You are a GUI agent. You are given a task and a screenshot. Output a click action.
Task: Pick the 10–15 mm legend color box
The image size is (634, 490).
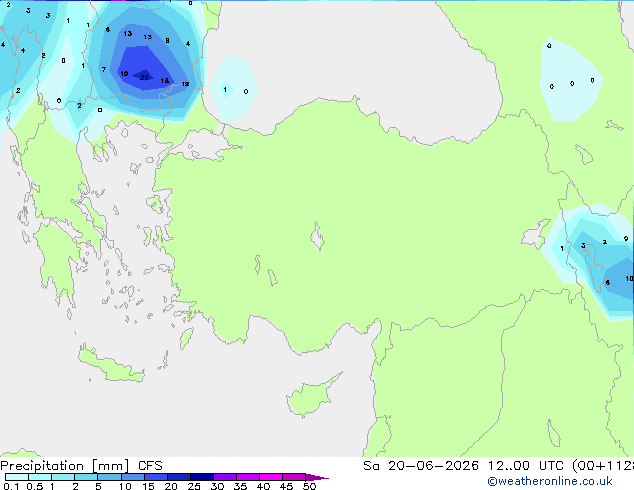coord(133,477)
